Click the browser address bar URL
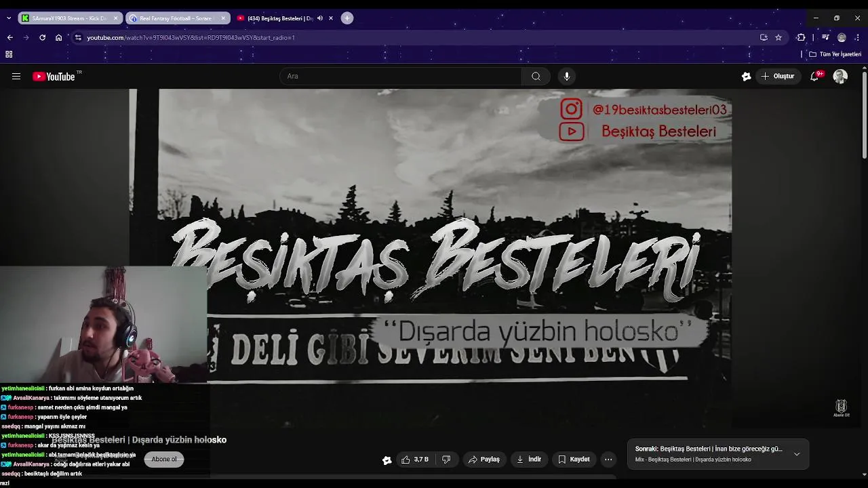The width and height of the screenshot is (868, 488). click(x=191, y=37)
